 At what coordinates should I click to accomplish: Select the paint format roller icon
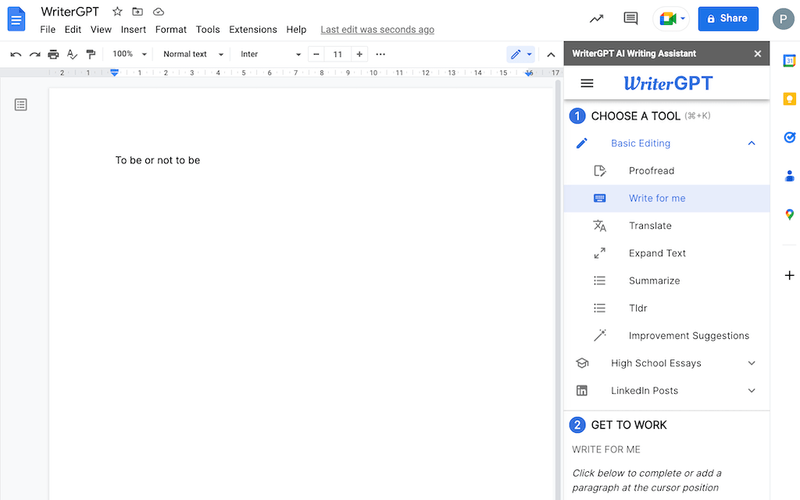(x=91, y=54)
